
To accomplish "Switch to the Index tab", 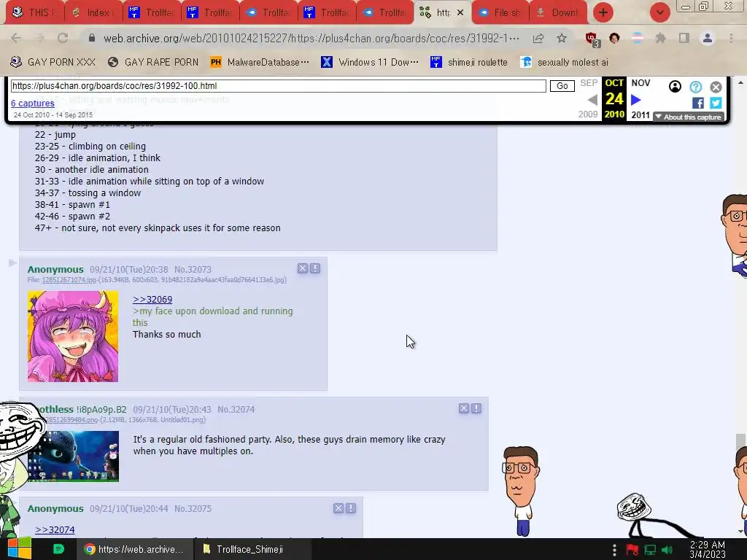I will 93,12.
